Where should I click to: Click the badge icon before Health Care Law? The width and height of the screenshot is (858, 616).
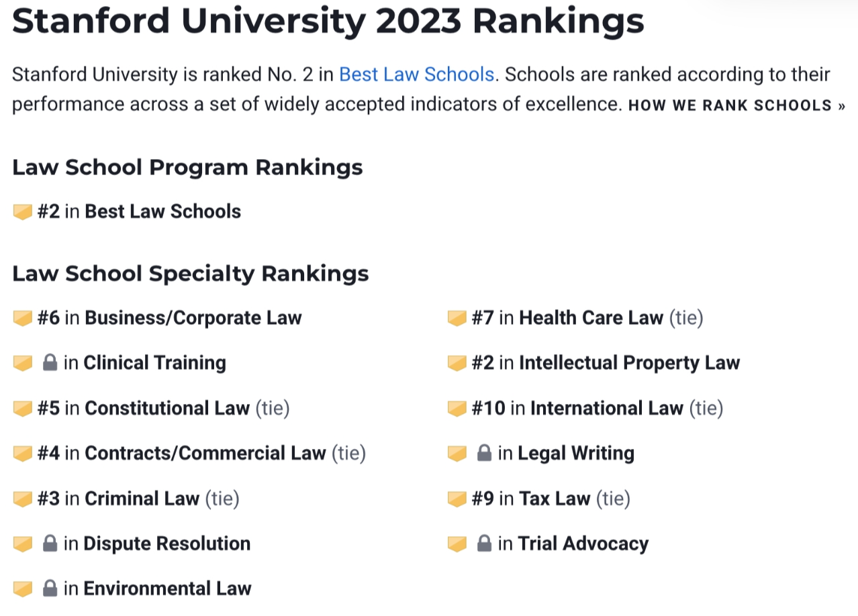[x=457, y=318]
